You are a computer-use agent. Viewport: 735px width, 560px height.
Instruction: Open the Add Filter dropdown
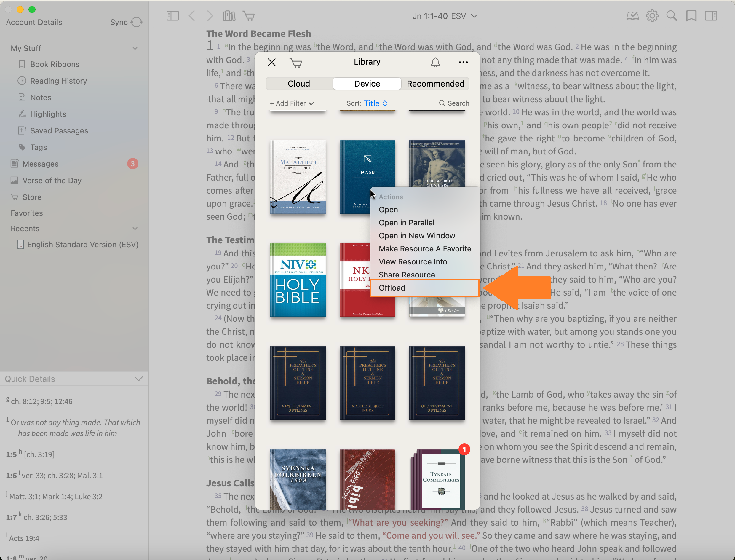(292, 103)
